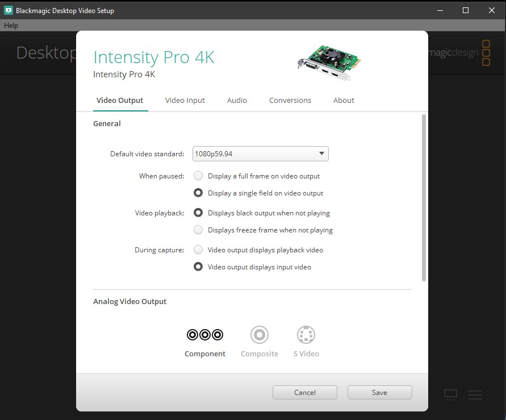Click the Composite label text
Viewport: 506px width, 420px height.
260,354
